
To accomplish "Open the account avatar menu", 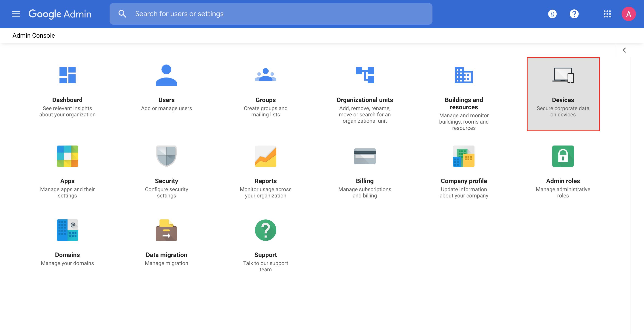I will click(x=629, y=14).
